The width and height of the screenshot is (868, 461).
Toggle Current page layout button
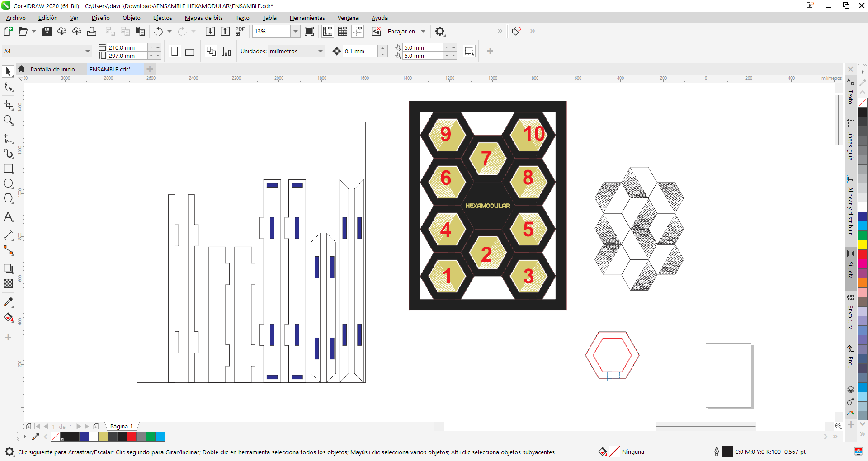(226, 51)
